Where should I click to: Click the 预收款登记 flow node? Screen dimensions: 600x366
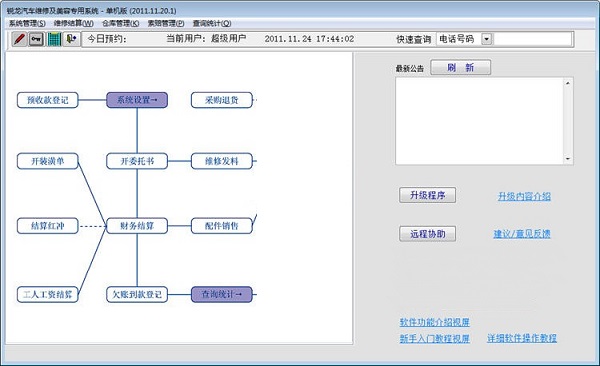point(47,100)
